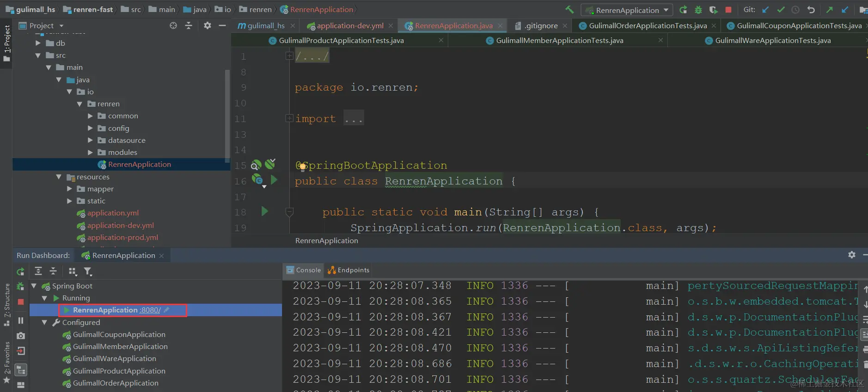Expand the common package arrow
Screen dimensions: 868x392
pos(90,116)
